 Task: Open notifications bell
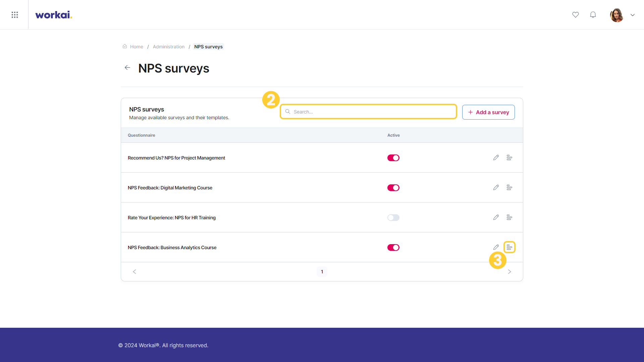click(x=593, y=15)
